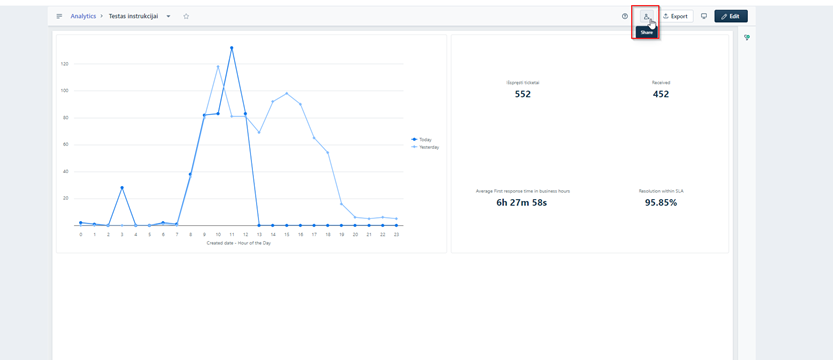This screenshot has height=360, width=833.
Task: Click the Export button
Action: point(676,16)
